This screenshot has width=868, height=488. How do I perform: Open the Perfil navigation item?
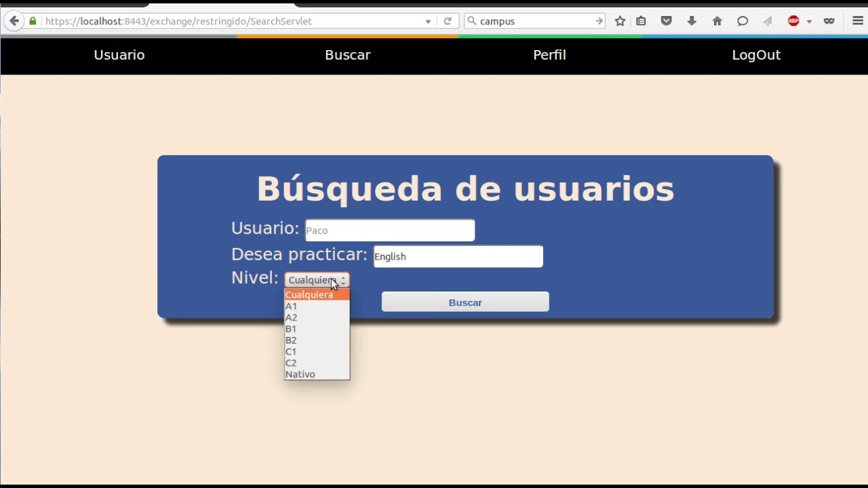coord(549,55)
